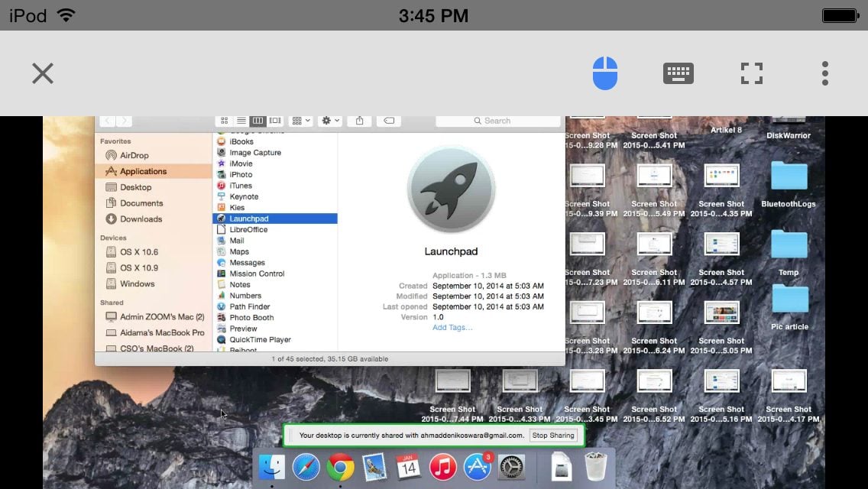Select the BluetoothLogs desktop folder
This screenshot has height=489, width=868.
[789, 184]
